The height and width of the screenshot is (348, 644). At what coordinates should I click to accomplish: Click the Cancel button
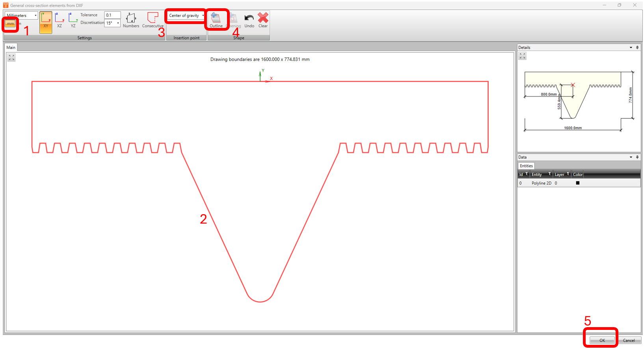click(629, 341)
